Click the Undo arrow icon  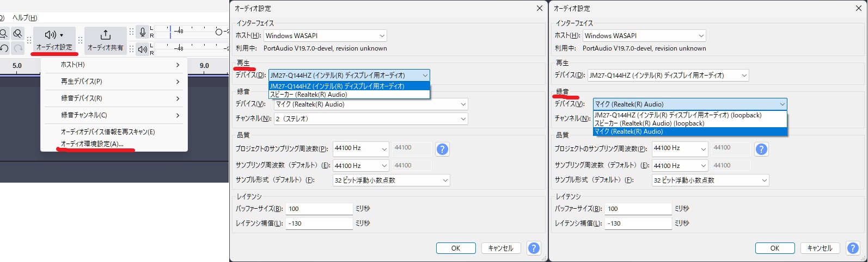click(x=4, y=48)
